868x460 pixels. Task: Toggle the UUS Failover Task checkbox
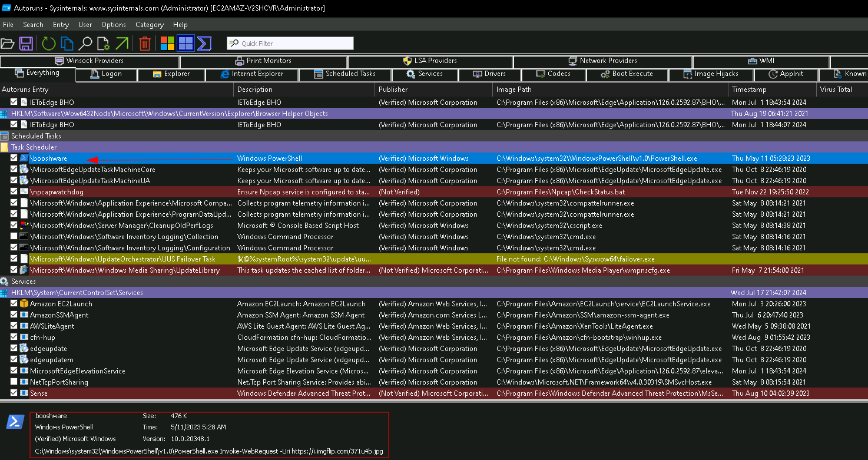point(14,259)
